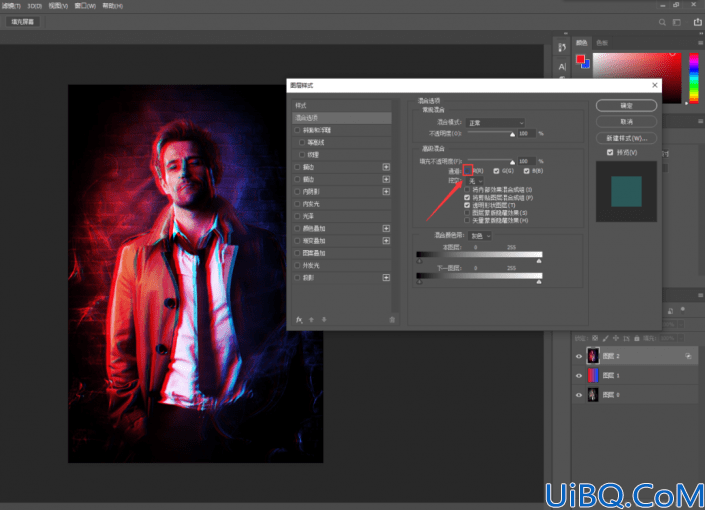Open the 窗口(W) menu
The image size is (705, 510).
point(85,6)
